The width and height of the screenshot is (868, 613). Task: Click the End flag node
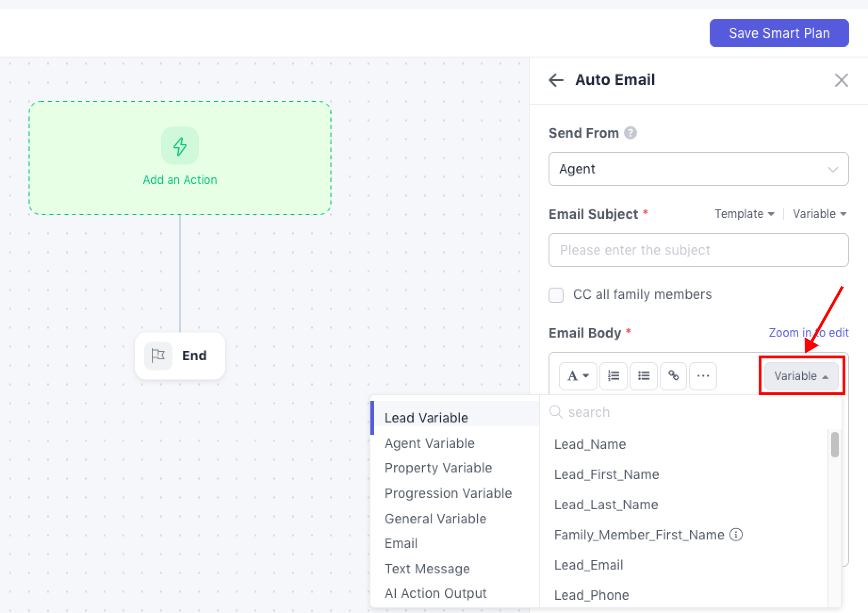[x=180, y=356]
